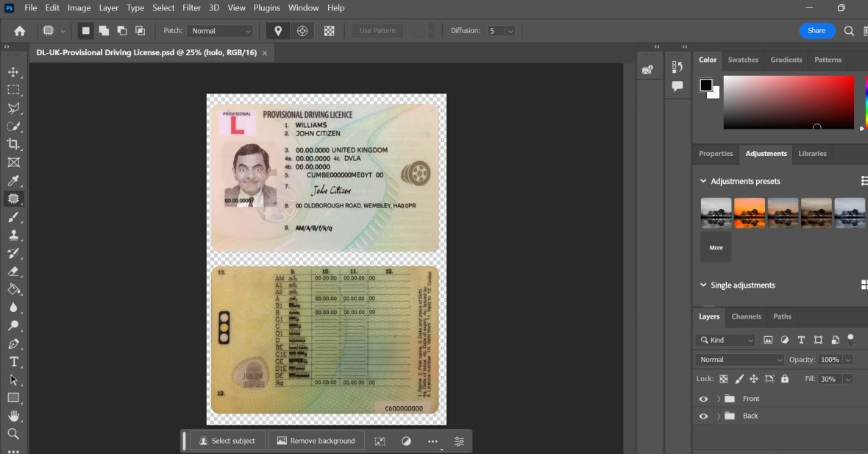Choose the Type tool
Image resolution: width=868 pixels, height=454 pixels.
(x=15, y=361)
